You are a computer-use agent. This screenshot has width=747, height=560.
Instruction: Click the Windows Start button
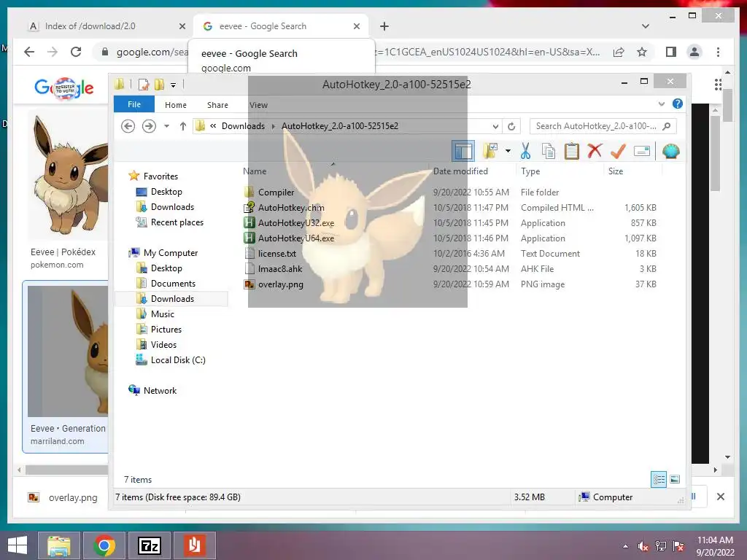tap(18, 545)
